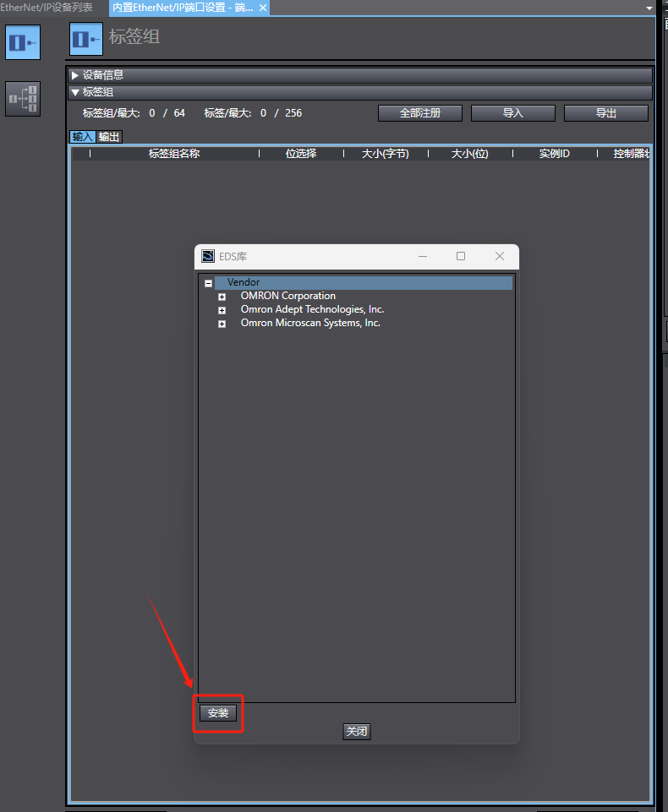Open the connection settings icon in left sidebar
The image size is (668, 812).
click(x=23, y=98)
